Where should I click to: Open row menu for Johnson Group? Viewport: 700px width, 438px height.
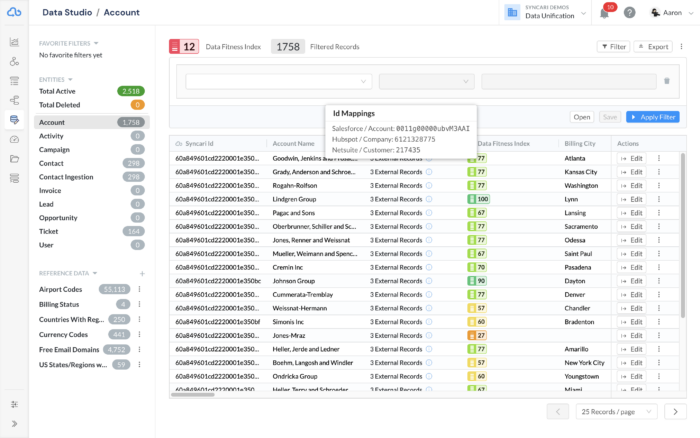658,281
